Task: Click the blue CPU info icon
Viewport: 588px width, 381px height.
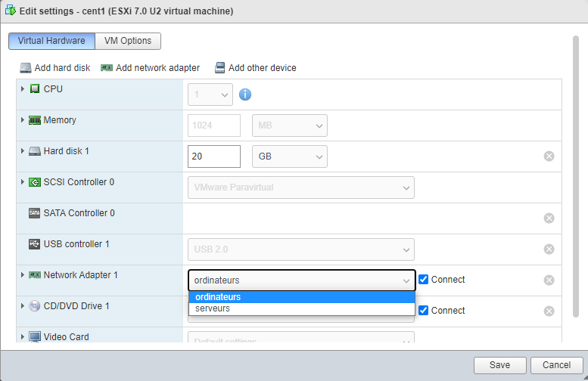Action: (x=245, y=94)
